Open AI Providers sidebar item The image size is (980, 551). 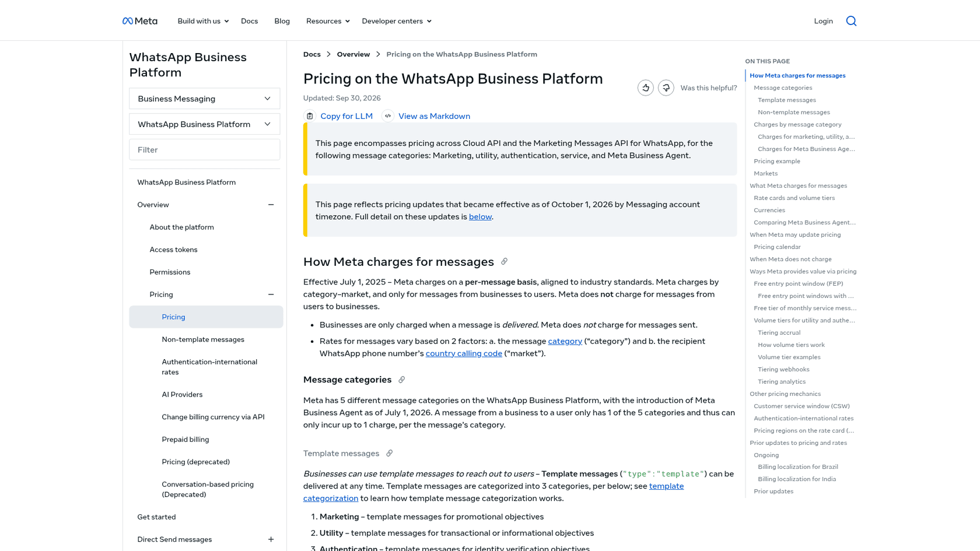(x=182, y=395)
